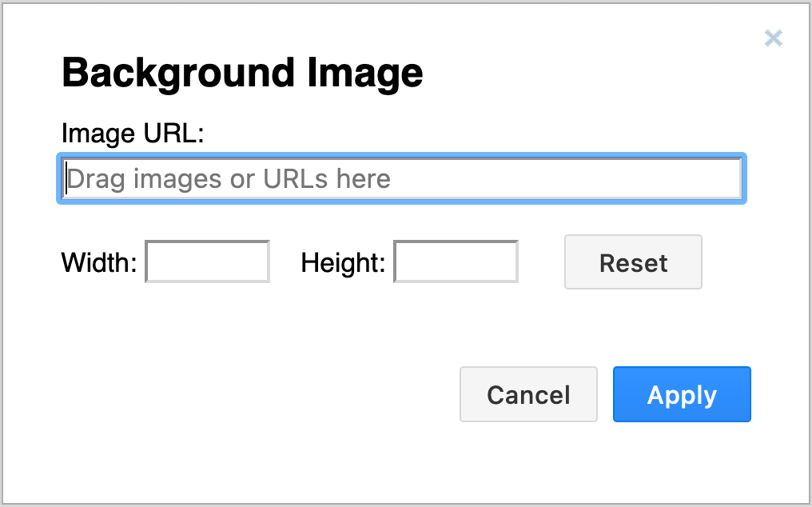812x507 pixels.
Task: Click the 'Background Image' dialog title
Action: click(x=241, y=73)
